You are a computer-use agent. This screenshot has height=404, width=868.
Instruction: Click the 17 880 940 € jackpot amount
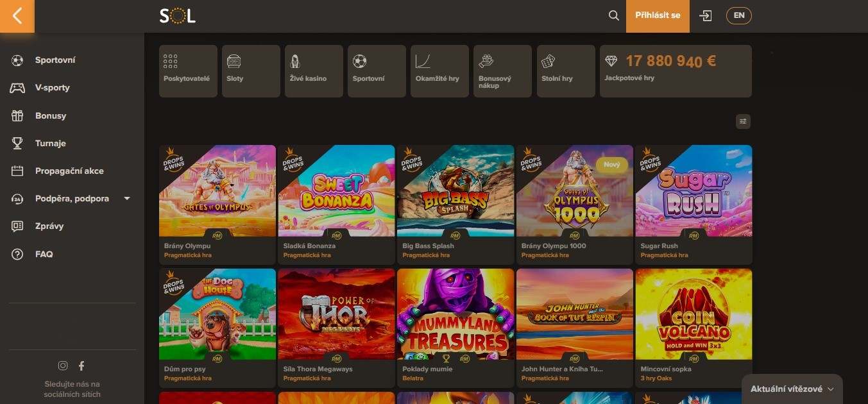(671, 61)
